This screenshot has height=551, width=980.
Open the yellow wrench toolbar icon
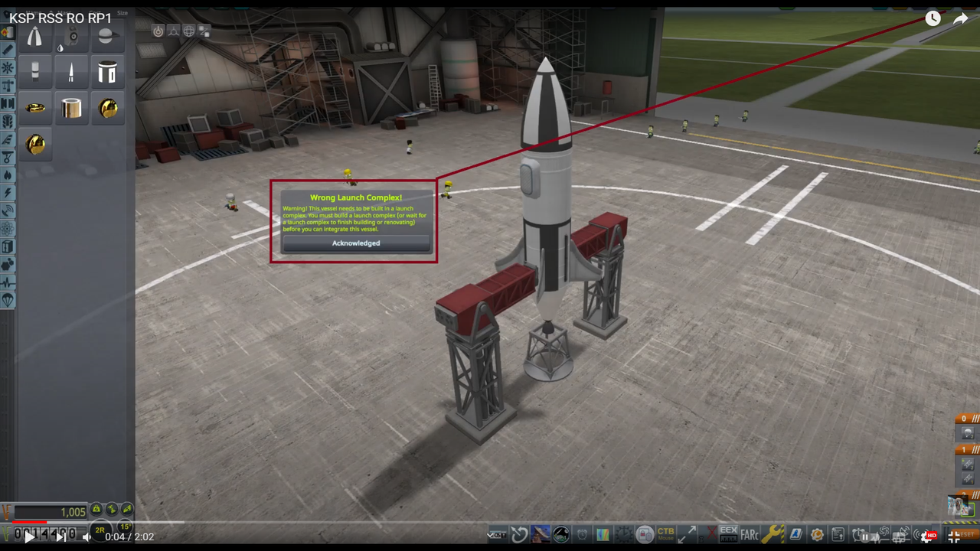[x=772, y=534]
